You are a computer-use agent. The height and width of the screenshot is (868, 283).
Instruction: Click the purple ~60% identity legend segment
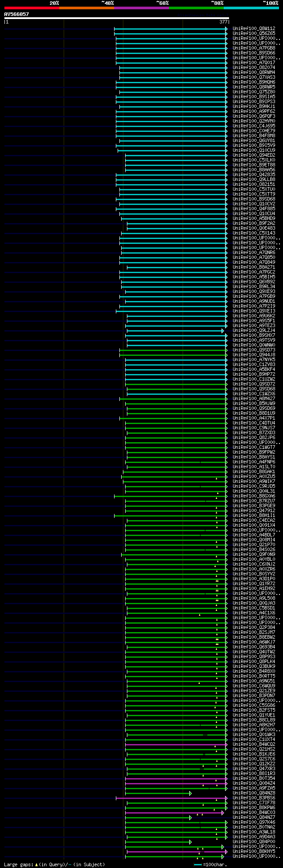pos(141,8)
